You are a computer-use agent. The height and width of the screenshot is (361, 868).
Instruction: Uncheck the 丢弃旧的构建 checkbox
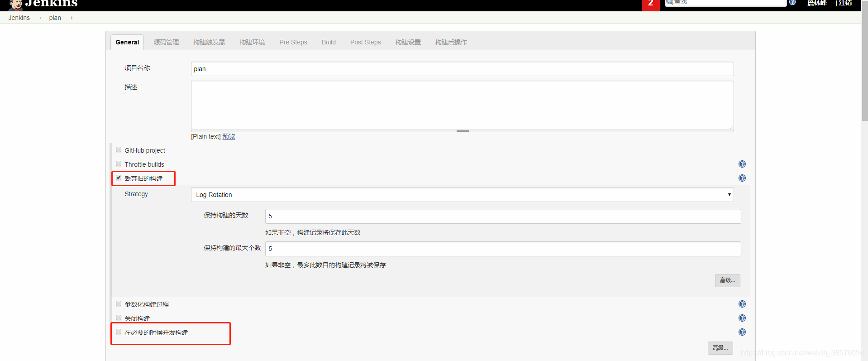pyautogui.click(x=119, y=178)
